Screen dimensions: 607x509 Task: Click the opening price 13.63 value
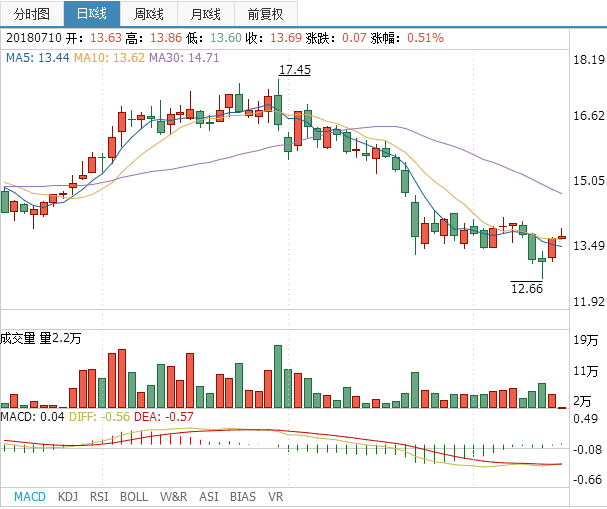tap(106, 38)
